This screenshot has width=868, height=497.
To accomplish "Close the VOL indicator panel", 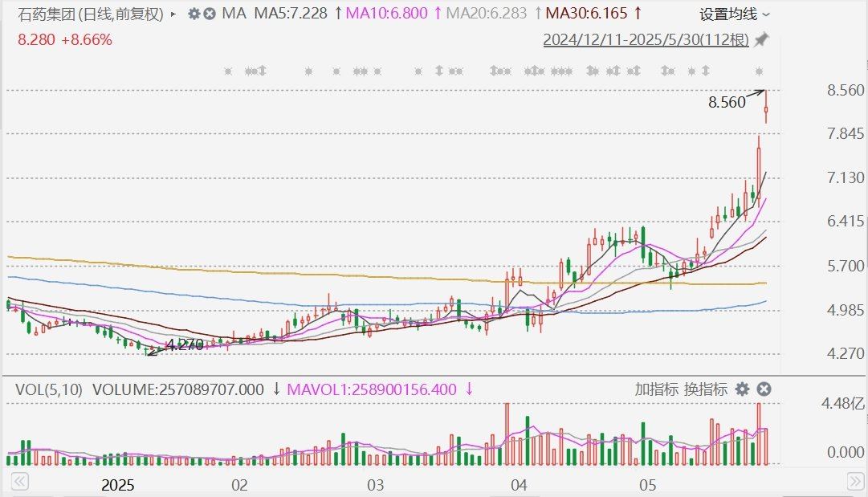I will (x=764, y=389).
